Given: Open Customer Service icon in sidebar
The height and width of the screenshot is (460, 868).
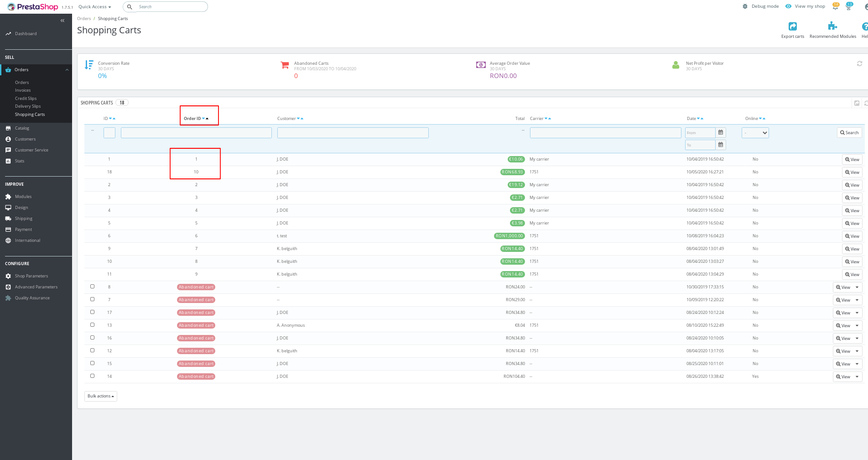Looking at the screenshot, I should coord(8,150).
